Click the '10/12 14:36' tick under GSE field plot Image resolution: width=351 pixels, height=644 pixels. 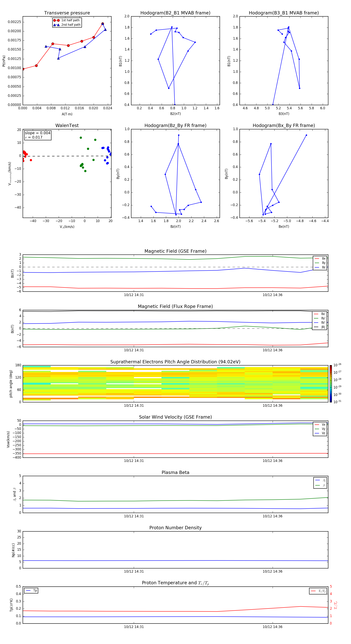coord(272,295)
